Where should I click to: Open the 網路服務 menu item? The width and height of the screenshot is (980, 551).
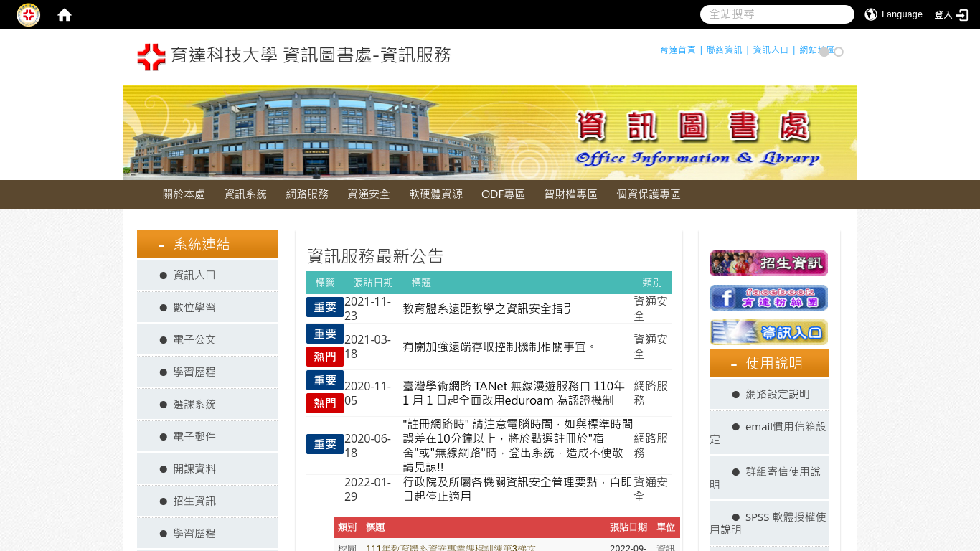tap(307, 194)
